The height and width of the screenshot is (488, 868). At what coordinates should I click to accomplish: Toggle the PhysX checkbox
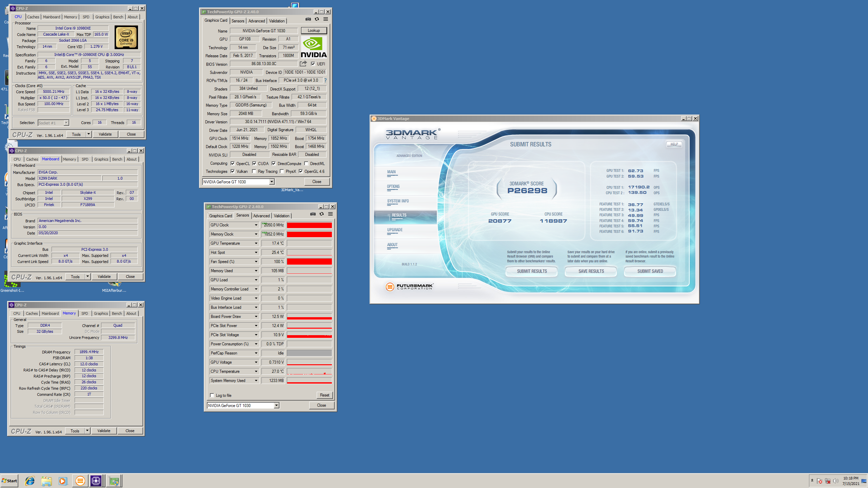(282, 171)
